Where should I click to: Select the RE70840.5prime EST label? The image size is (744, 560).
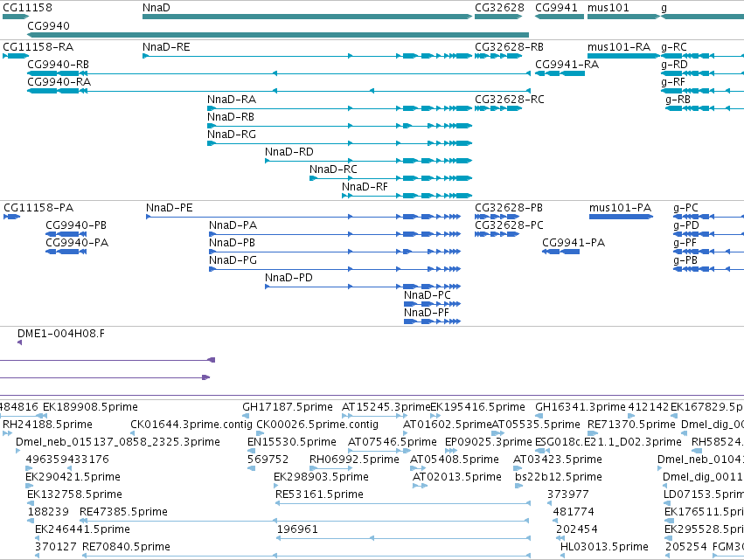(x=126, y=547)
